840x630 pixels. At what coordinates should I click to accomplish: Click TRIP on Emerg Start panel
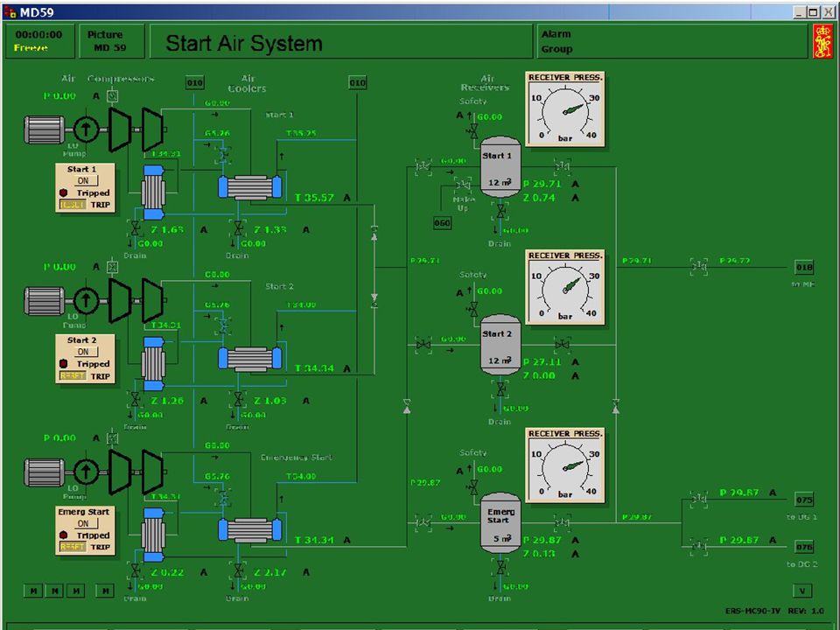100,547
